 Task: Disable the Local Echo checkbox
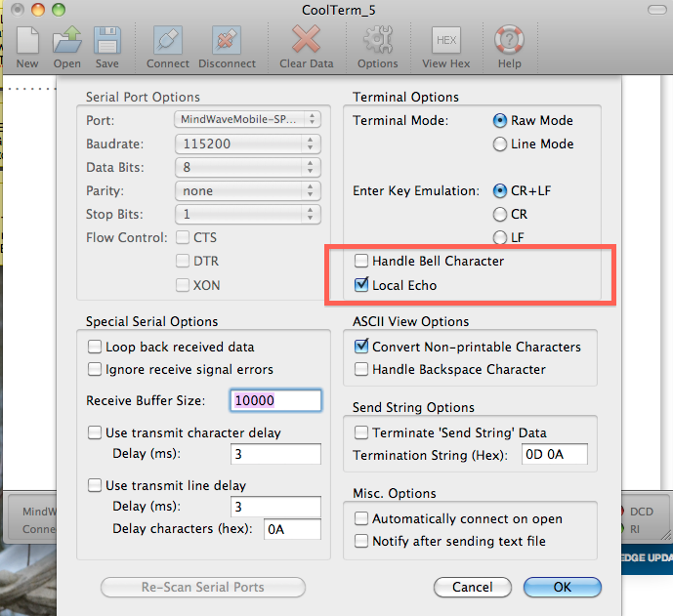(362, 286)
